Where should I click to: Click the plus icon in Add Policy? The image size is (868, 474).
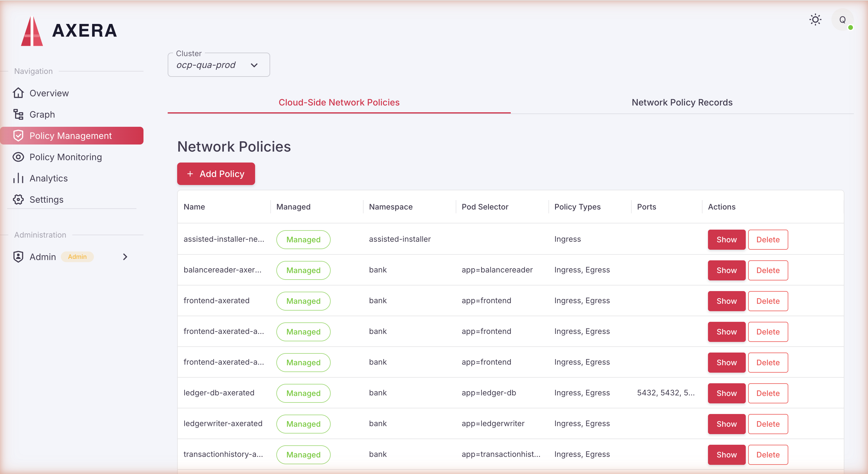[190, 174]
